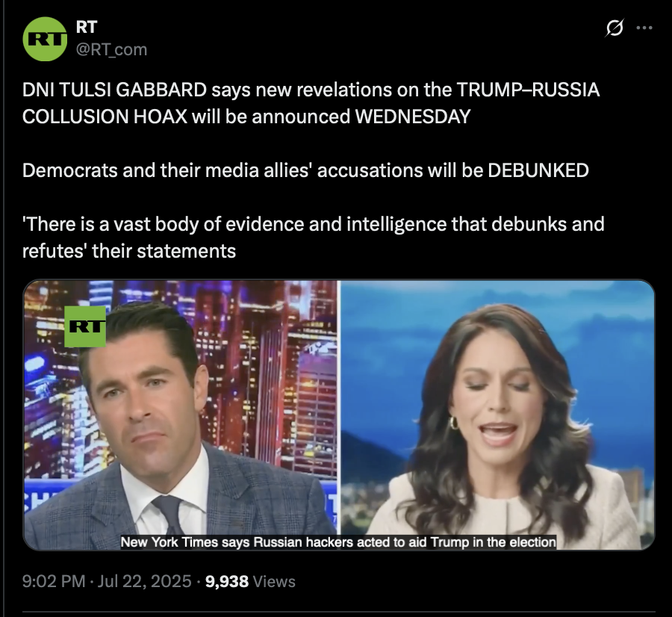
Task: Click the 'refutes' their statements line
Action: coord(129,251)
